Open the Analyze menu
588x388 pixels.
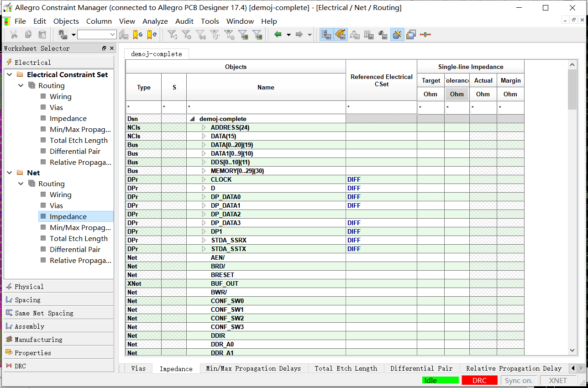[155, 21]
